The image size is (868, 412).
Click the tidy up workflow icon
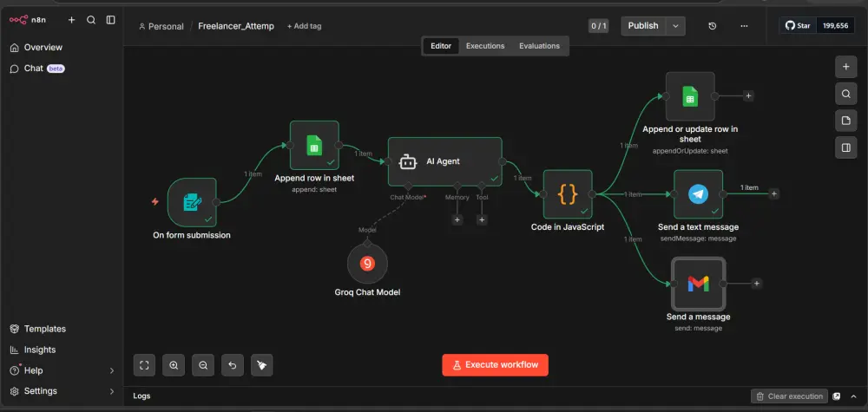click(262, 365)
